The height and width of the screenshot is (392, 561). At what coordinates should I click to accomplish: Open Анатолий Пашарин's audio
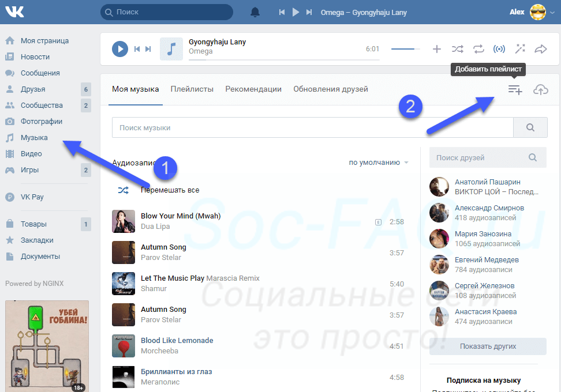pyautogui.click(x=488, y=187)
